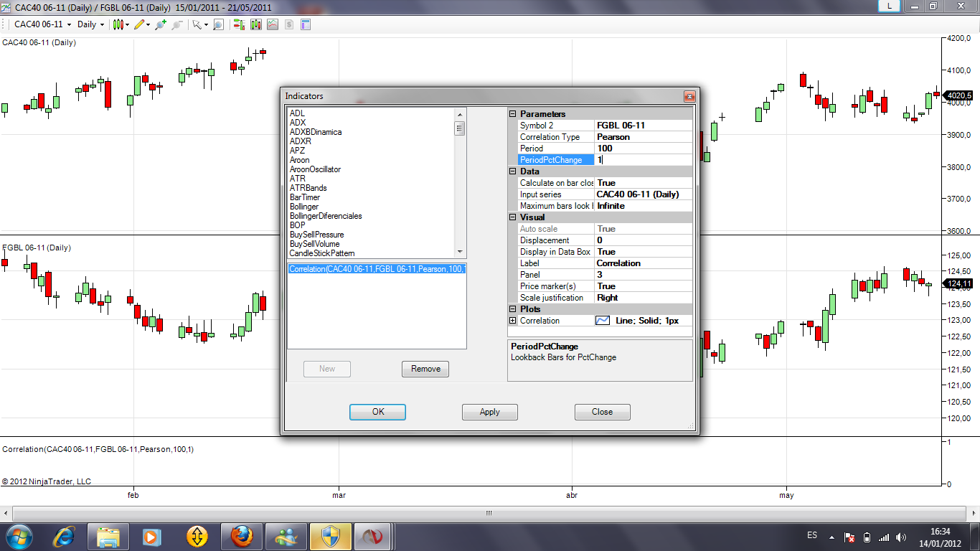
Task: Select ADXBDinamica in the indicator list
Action: pyautogui.click(x=316, y=132)
